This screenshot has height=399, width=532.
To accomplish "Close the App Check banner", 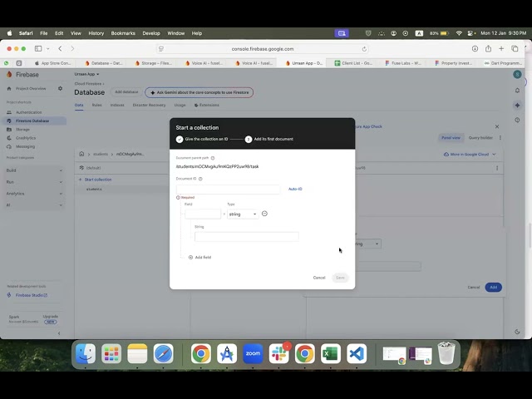I will [497, 126].
